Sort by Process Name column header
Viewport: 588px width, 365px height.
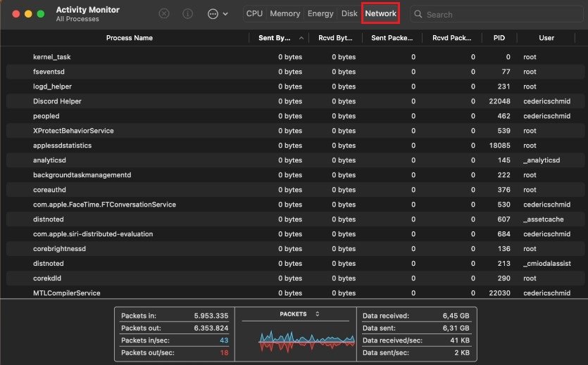(129, 38)
